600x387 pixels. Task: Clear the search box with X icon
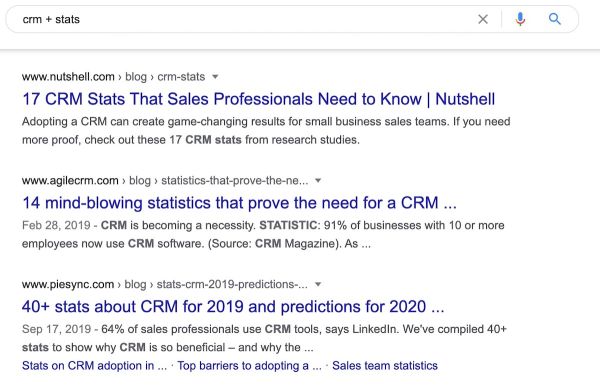click(483, 19)
